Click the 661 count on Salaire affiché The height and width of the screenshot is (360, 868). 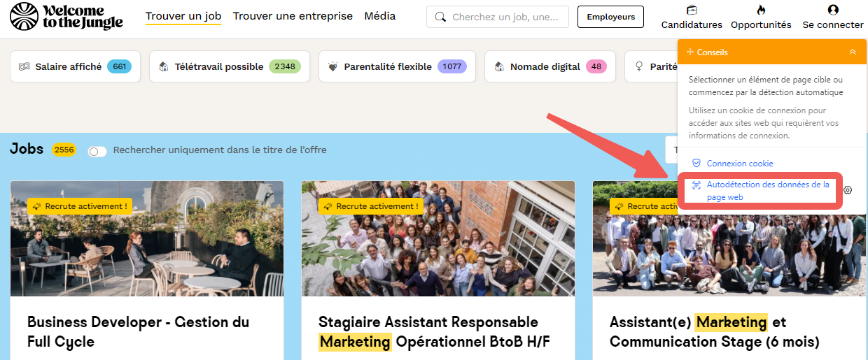point(120,66)
